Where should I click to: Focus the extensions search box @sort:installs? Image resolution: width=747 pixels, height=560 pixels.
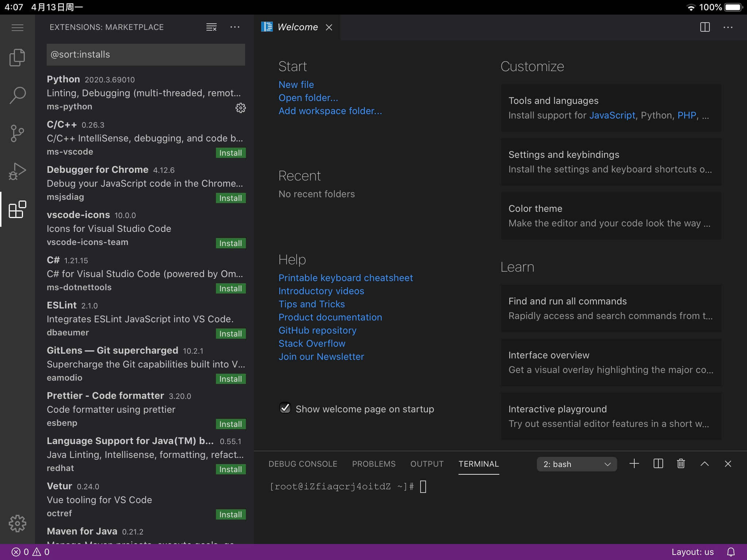click(x=146, y=55)
